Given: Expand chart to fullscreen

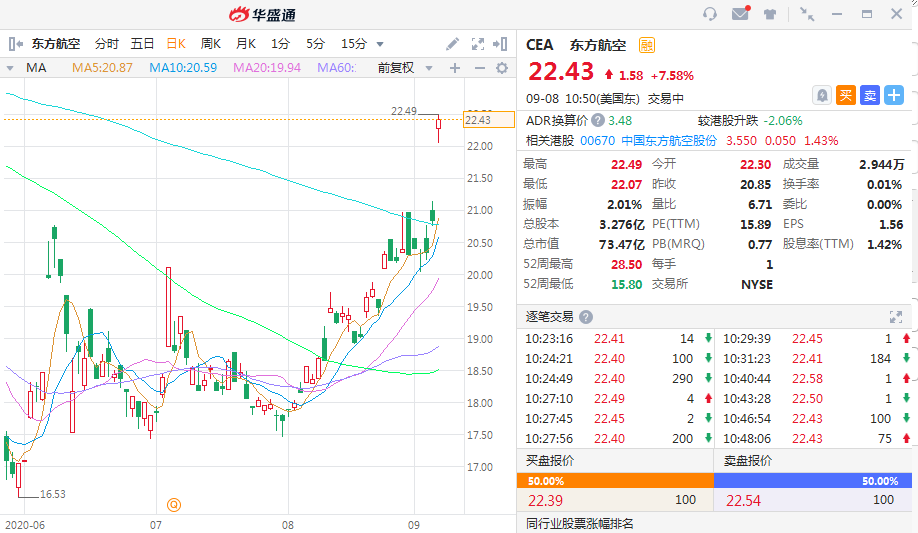Looking at the screenshot, I should click(x=478, y=44).
